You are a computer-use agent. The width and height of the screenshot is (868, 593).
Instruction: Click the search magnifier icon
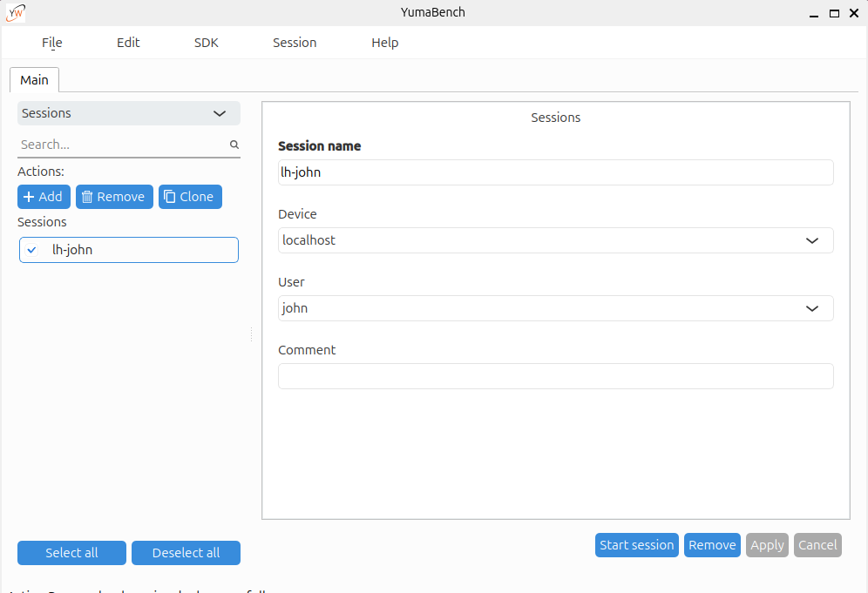(x=234, y=145)
